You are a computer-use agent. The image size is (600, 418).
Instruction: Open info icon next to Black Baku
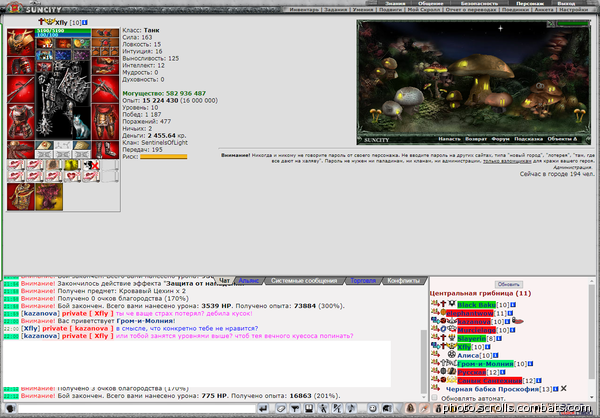point(513,305)
